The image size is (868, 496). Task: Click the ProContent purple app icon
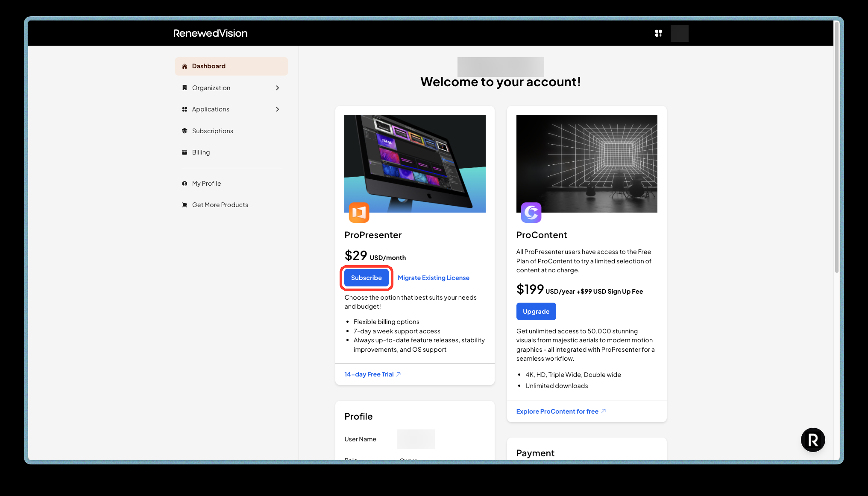coord(531,213)
